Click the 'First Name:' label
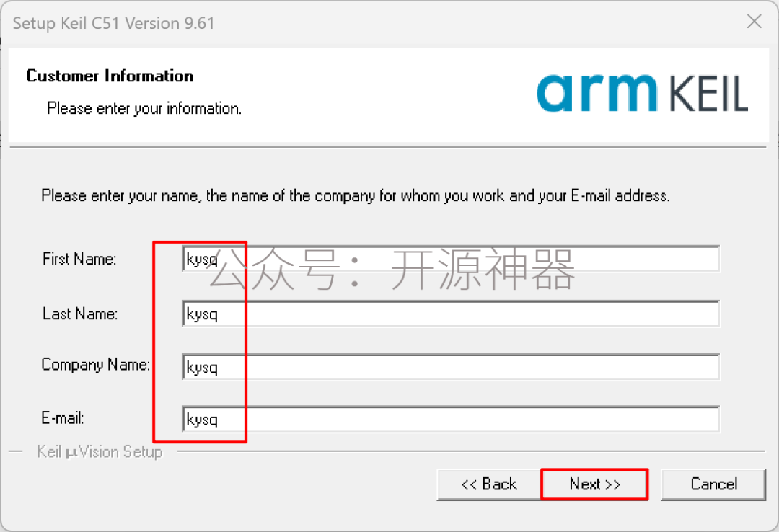Viewport: 779px width, 532px height. pyautogui.click(x=79, y=259)
